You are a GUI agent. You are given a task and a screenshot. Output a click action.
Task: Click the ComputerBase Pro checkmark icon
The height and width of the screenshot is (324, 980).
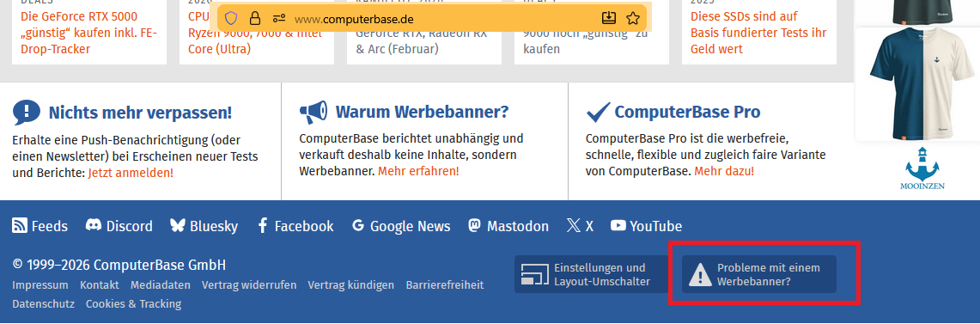coord(598,113)
